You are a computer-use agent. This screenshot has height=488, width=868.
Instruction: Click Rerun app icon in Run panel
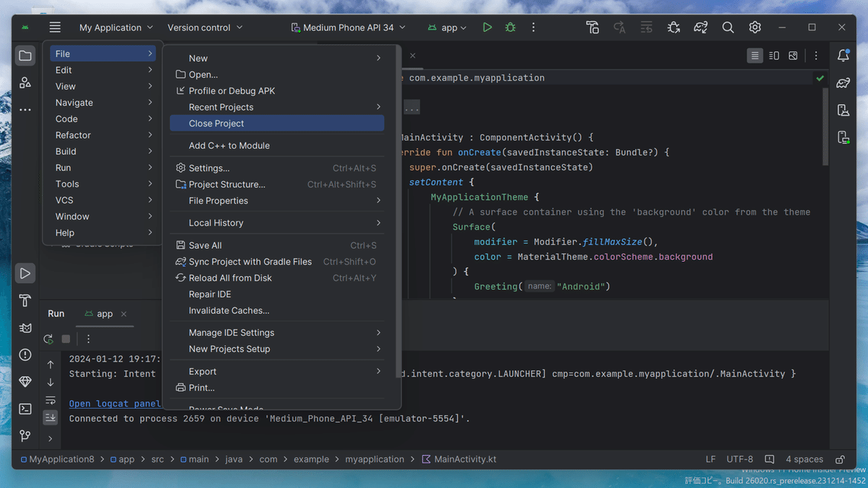pos(48,339)
